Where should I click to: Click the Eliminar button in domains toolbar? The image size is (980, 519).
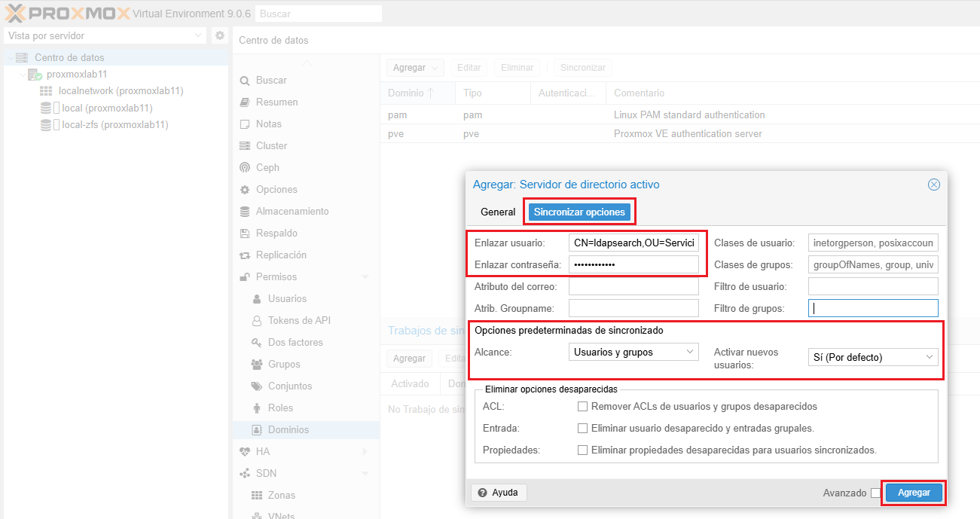[517, 67]
